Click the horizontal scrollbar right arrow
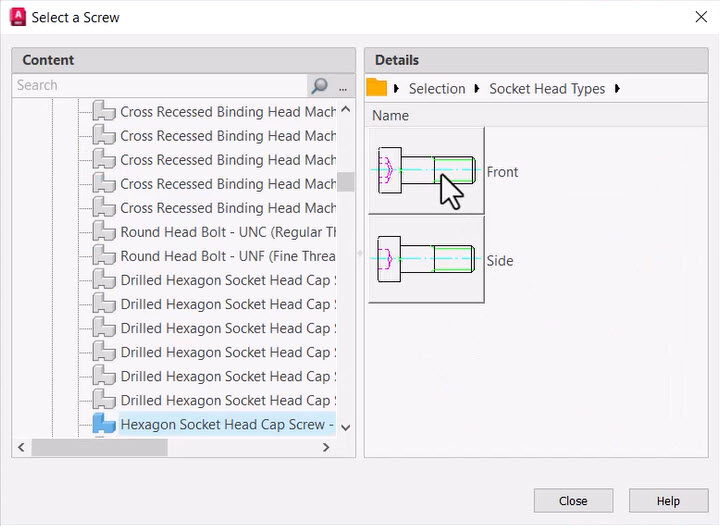 click(326, 447)
